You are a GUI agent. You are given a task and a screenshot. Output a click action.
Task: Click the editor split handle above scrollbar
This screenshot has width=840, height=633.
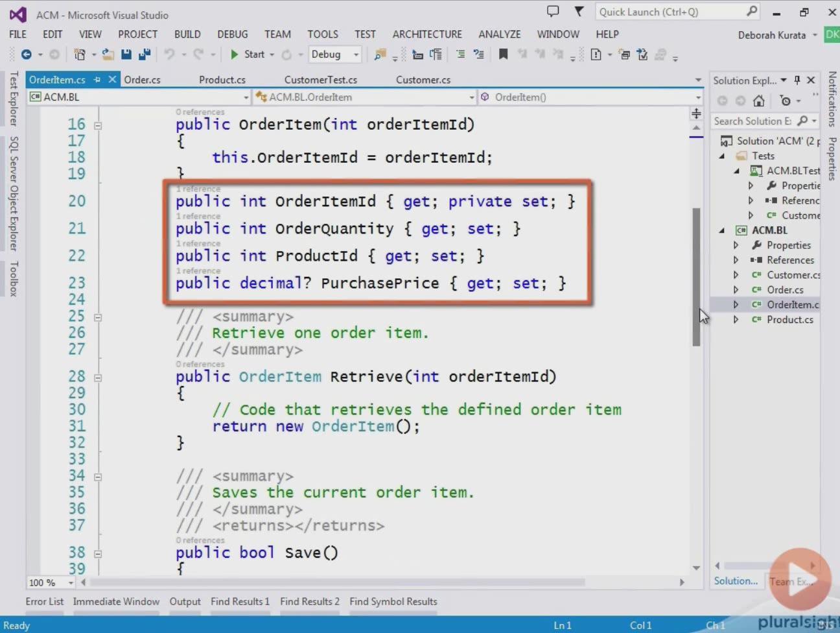coord(696,113)
